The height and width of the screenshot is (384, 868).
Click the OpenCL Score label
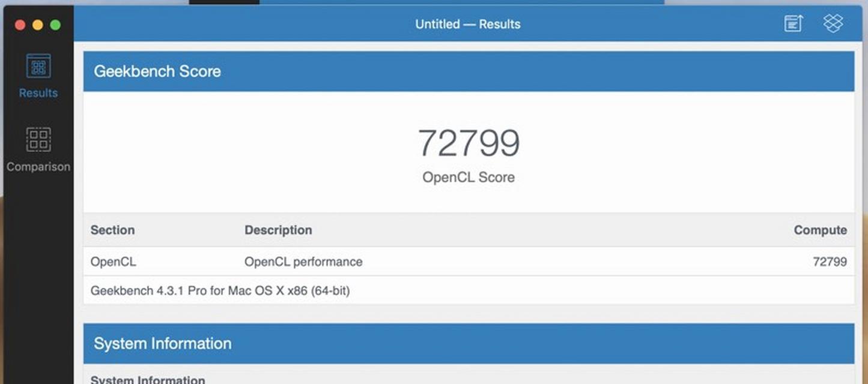pos(469,178)
